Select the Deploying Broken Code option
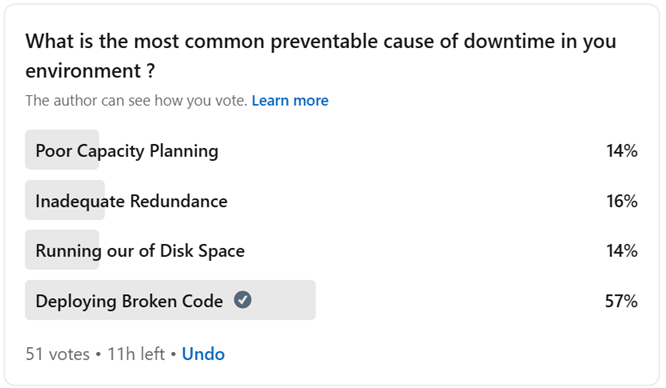The width and height of the screenshot is (666, 388). (x=331, y=300)
